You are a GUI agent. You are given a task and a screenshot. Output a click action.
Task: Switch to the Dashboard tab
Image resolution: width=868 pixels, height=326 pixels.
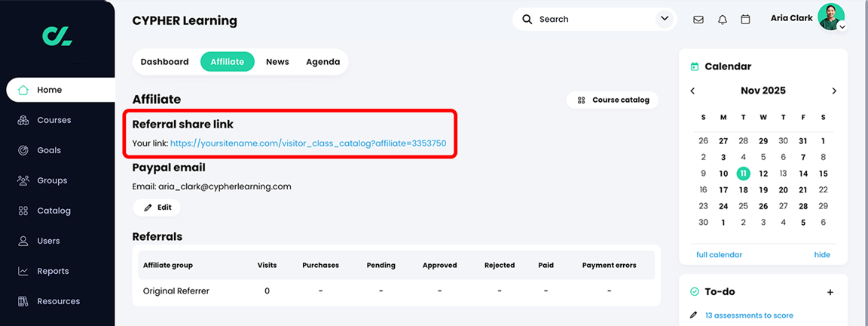(x=164, y=62)
